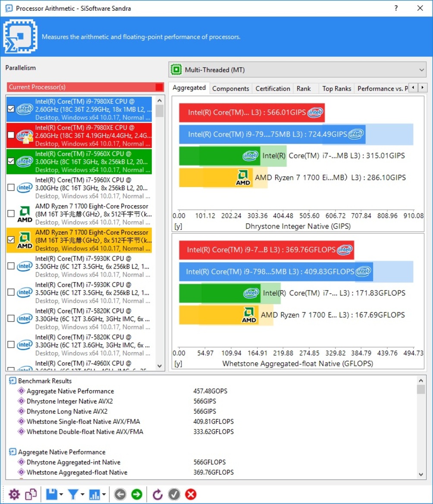Check the red i9-7980XE 4.19GHz processor checkbox
This screenshot has height=504, width=433.
[11, 135]
